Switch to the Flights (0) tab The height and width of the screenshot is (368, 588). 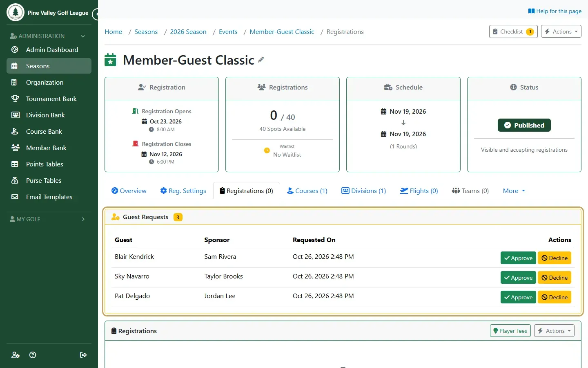pos(419,191)
